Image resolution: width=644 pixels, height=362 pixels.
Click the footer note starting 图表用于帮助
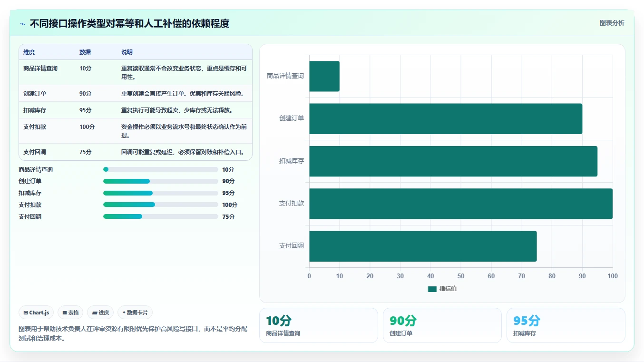pyautogui.click(x=133, y=333)
